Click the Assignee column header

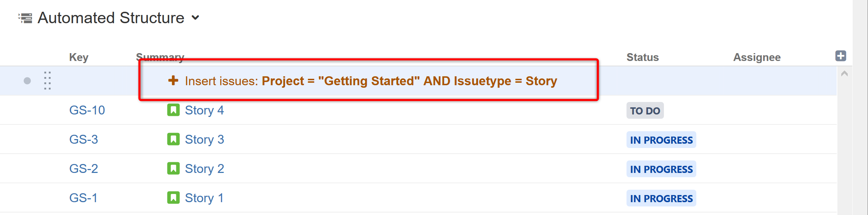coord(757,57)
